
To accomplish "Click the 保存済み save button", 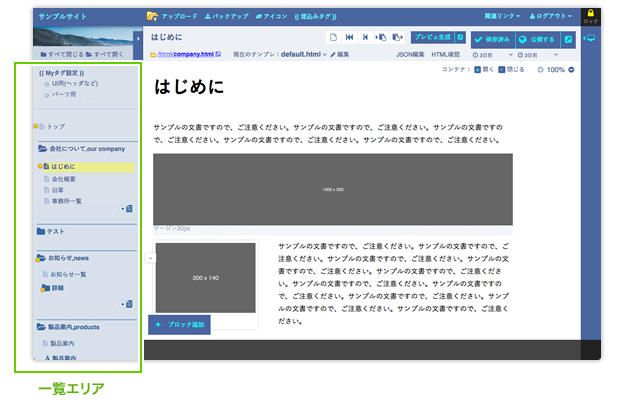I will pos(490,38).
